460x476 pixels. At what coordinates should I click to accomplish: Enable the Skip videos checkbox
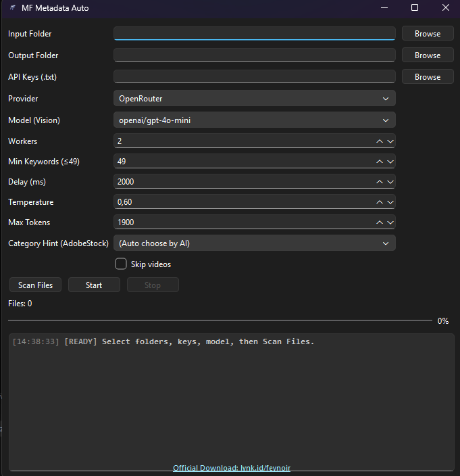(121, 264)
